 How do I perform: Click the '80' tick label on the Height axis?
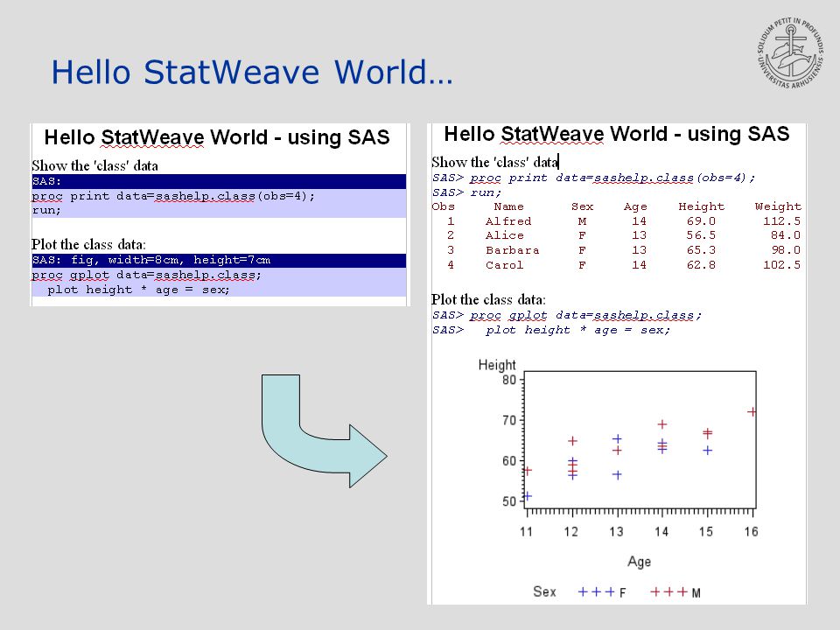(x=509, y=380)
